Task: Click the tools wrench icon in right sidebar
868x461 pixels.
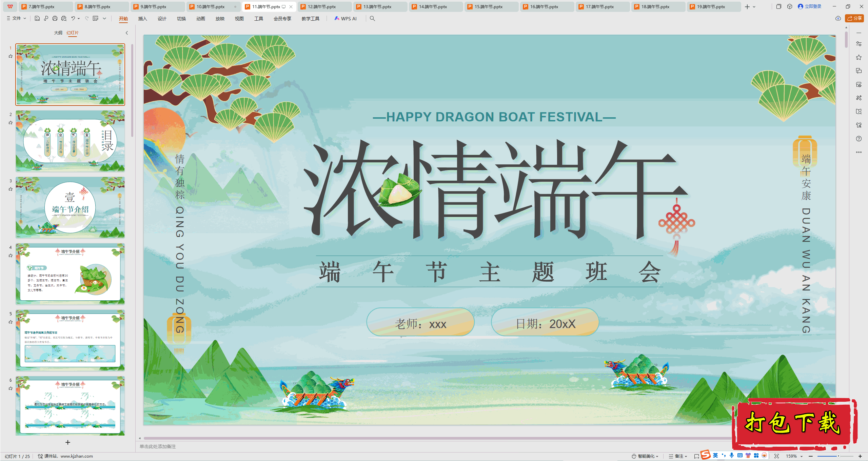Action: tap(859, 98)
